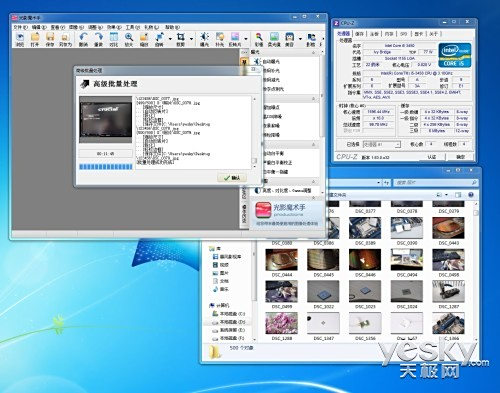Open the Rotate tool dropdown arrow
The width and height of the screenshot is (500, 393).
tap(170, 39)
